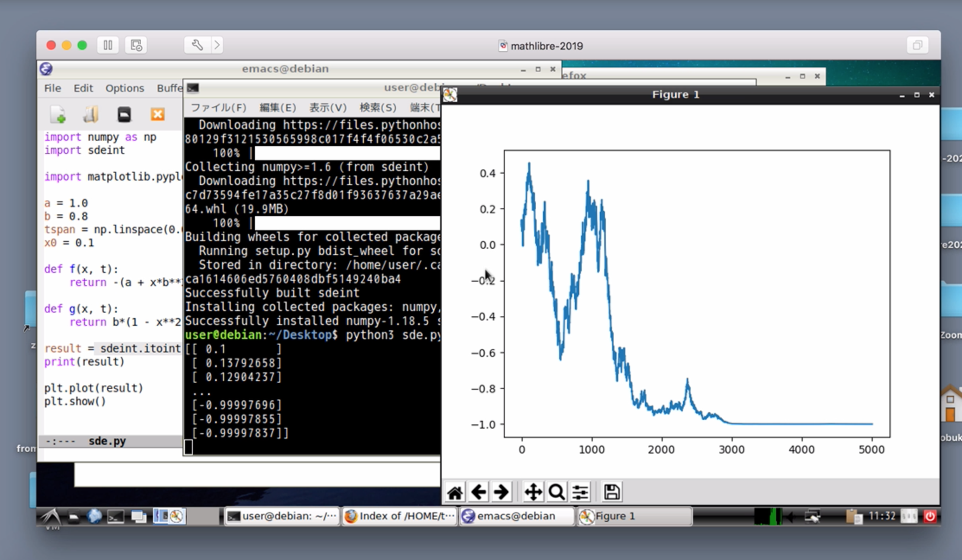Click the Home reset-view icon in Figure 1
962x560 pixels.
pyautogui.click(x=455, y=492)
